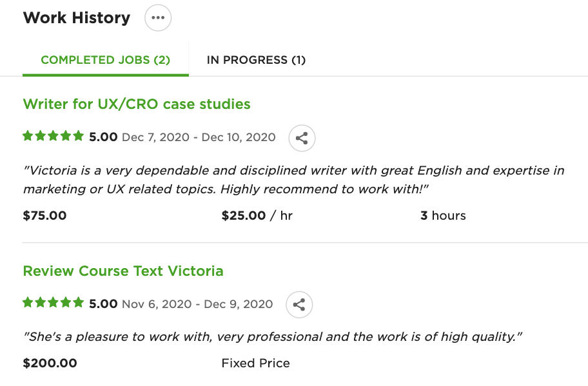Share the Review Course Text Victoria feedback
Image resolution: width=588 pixels, height=386 pixels.
click(x=299, y=305)
